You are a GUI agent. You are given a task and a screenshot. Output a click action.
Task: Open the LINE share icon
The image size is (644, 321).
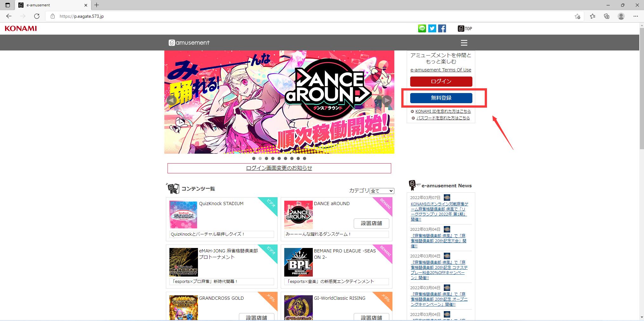[422, 29]
